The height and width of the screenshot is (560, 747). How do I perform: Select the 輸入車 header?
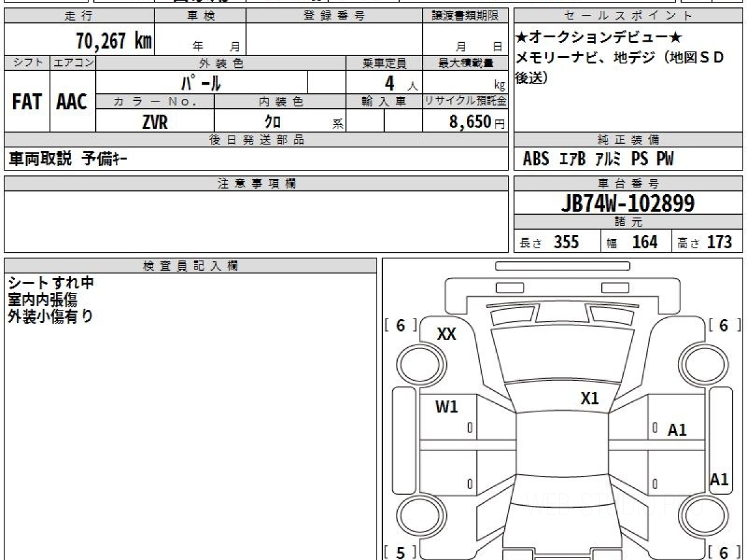point(384,101)
